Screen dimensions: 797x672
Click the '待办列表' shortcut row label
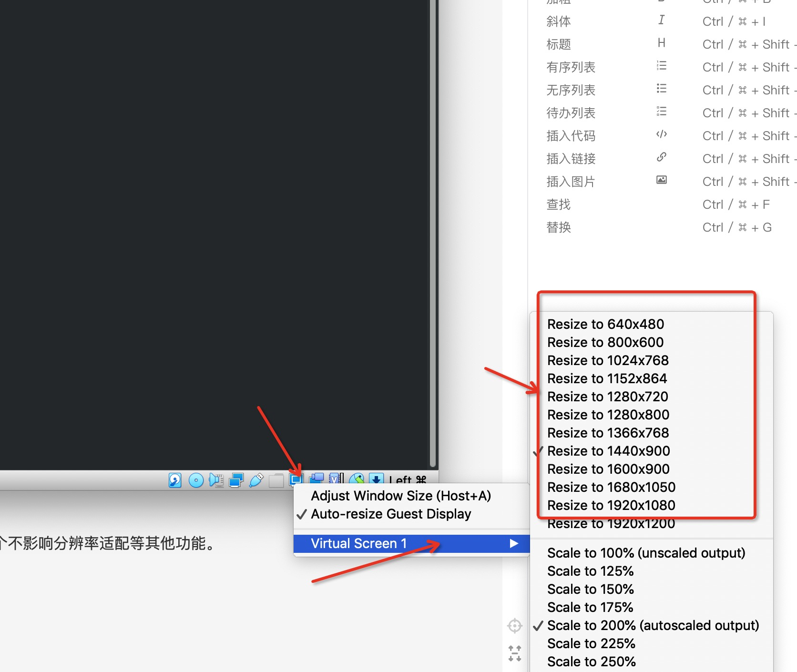571,113
